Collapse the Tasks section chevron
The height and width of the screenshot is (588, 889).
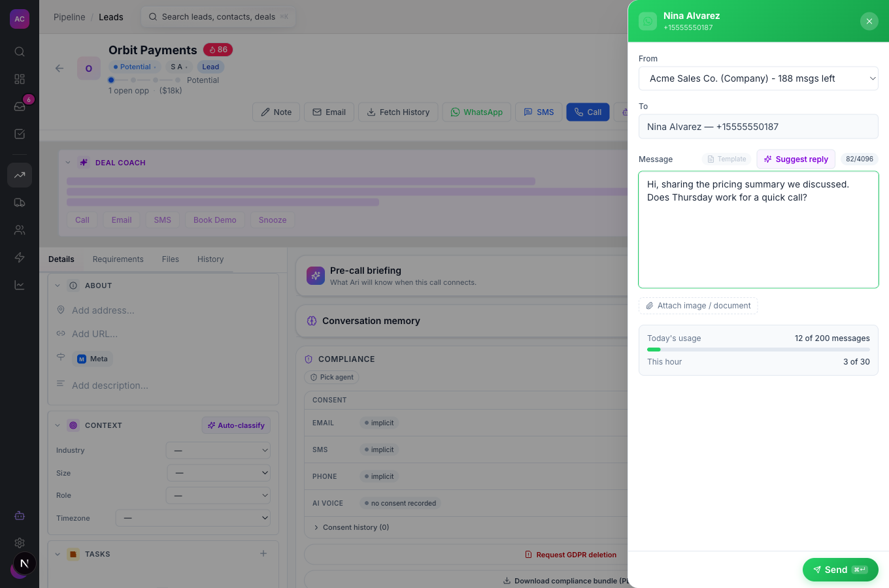pos(58,554)
